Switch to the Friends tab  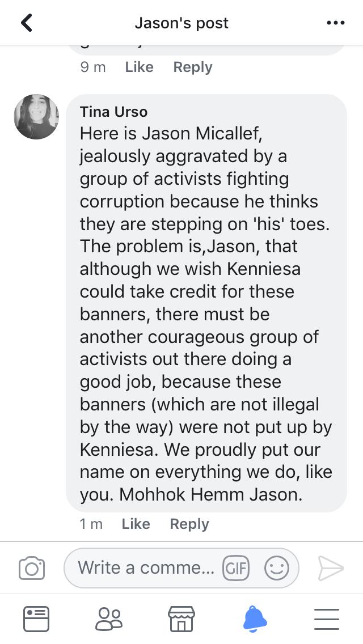pos(109,619)
